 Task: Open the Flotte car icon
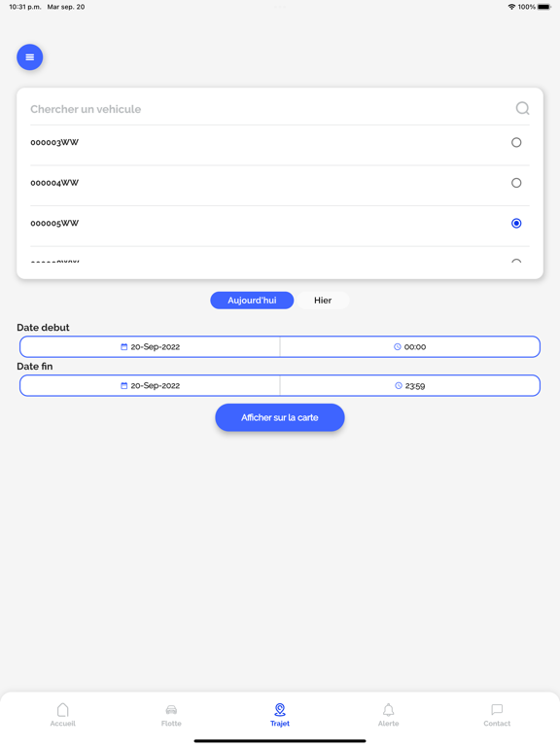(x=171, y=710)
